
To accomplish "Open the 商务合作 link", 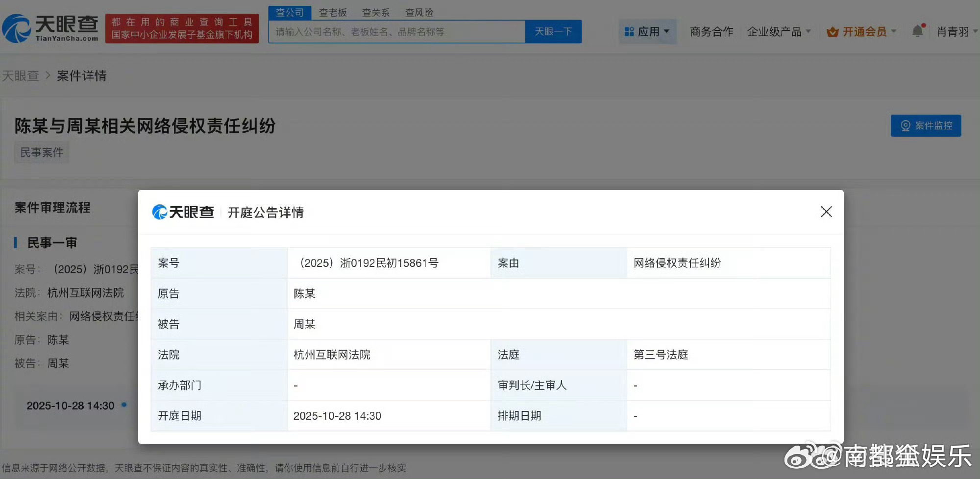I will 711,32.
